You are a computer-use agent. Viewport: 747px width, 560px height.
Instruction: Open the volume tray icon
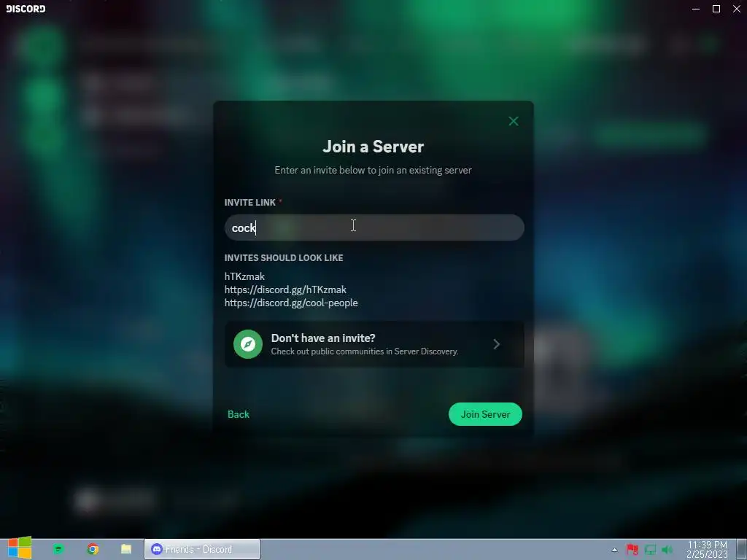pyautogui.click(x=667, y=550)
